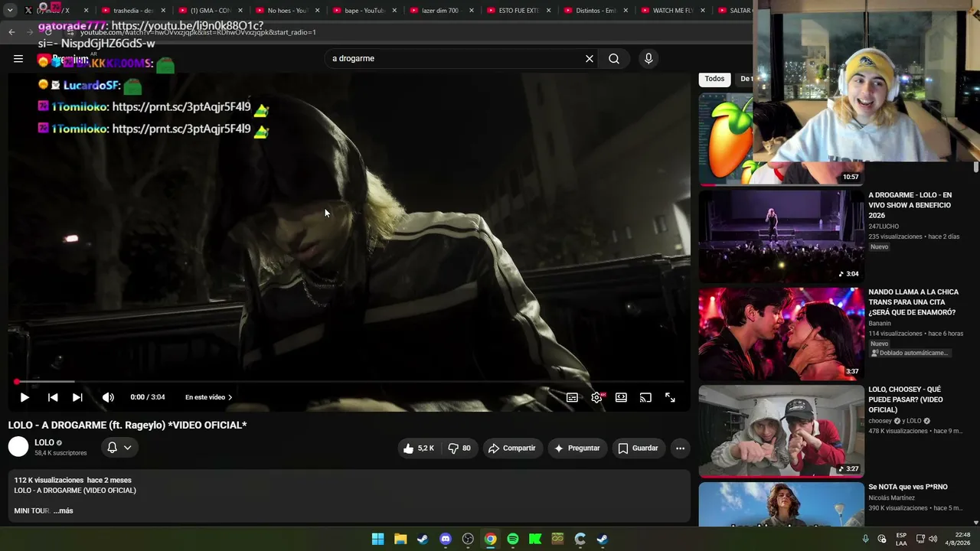
Task: Close the 'trashedia' browser tab
Action: (x=163, y=11)
